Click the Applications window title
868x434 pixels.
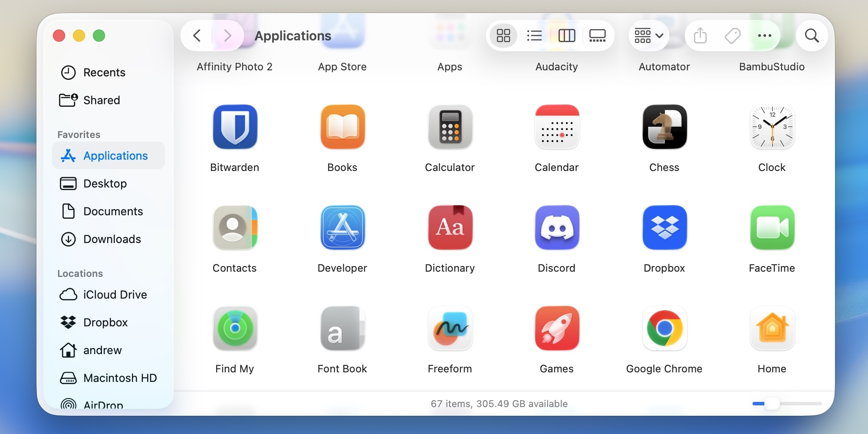tap(293, 36)
